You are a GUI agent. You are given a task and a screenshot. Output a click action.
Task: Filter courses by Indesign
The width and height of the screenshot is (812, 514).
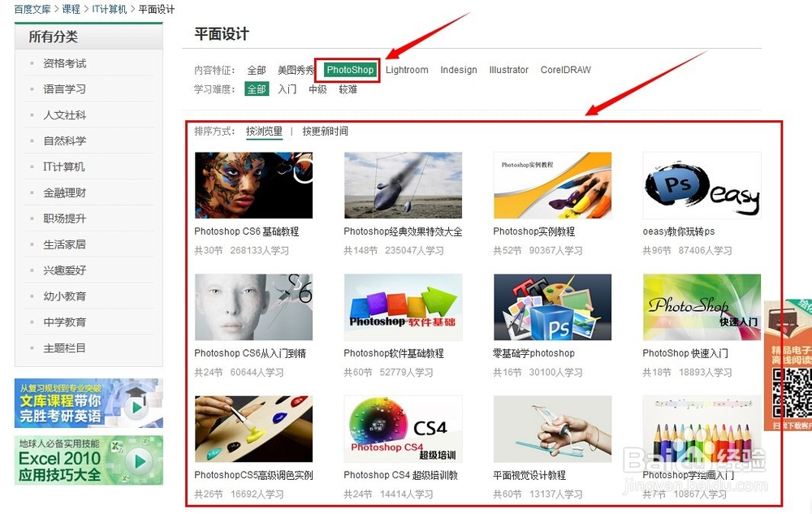pyautogui.click(x=458, y=70)
